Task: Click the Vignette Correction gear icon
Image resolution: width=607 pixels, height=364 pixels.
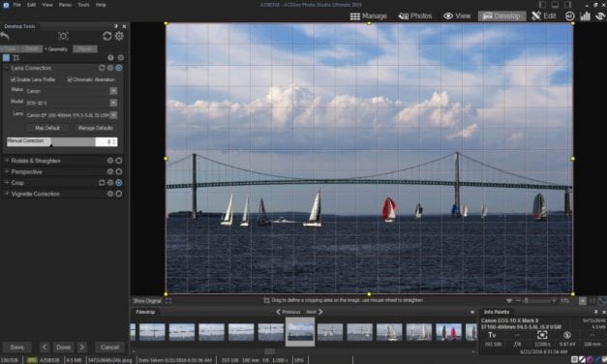Action: pyautogui.click(x=110, y=194)
